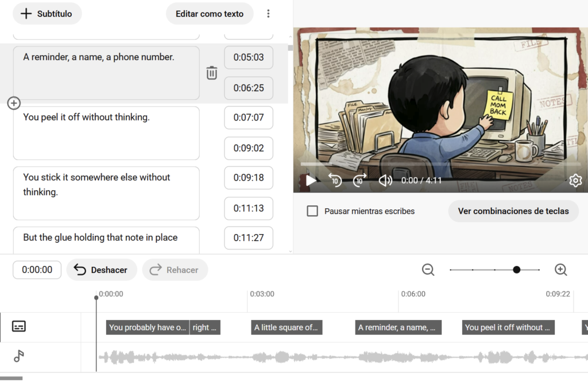Zoom out the timeline
Image resolution: width=588 pixels, height=390 pixels.
[428, 270]
